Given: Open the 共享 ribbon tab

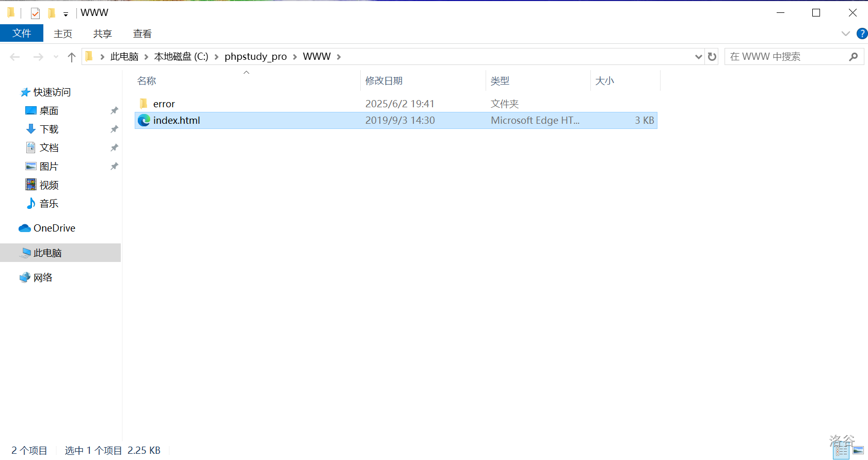Looking at the screenshot, I should pyautogui.click(x=102, y=34).
